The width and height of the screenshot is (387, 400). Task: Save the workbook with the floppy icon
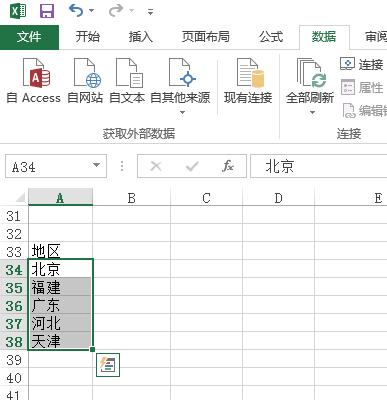coord(47,11)
